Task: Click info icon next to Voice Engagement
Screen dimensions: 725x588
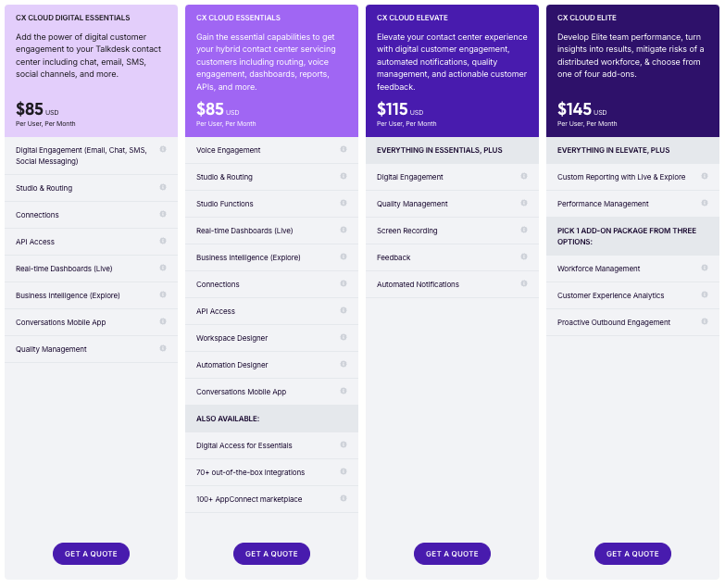Action: pos(344,149)
